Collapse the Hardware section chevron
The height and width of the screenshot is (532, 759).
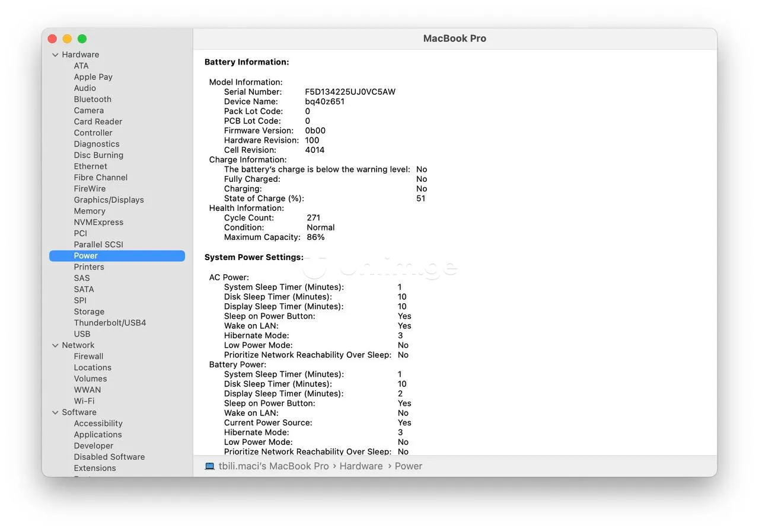click(55, 55)
